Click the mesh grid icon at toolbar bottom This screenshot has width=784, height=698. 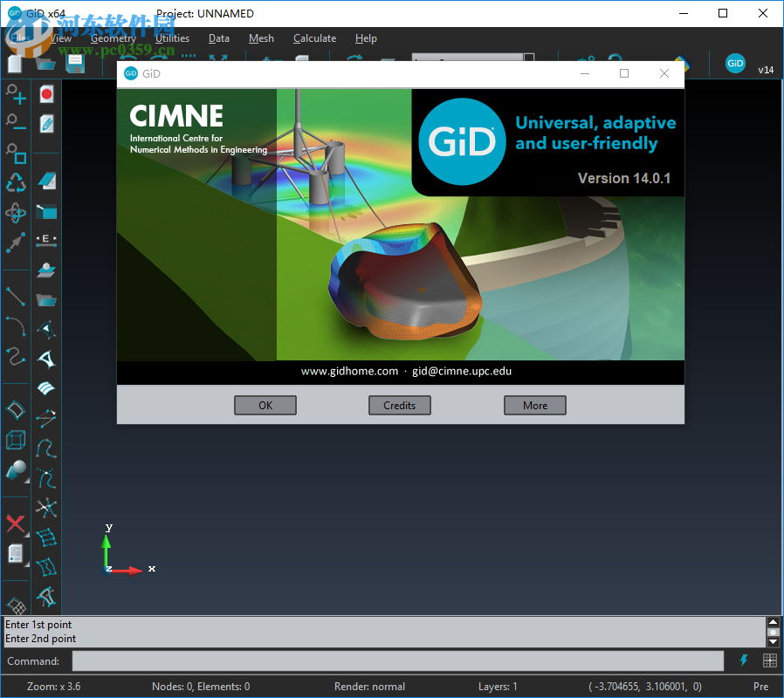[x=16, y=605]
